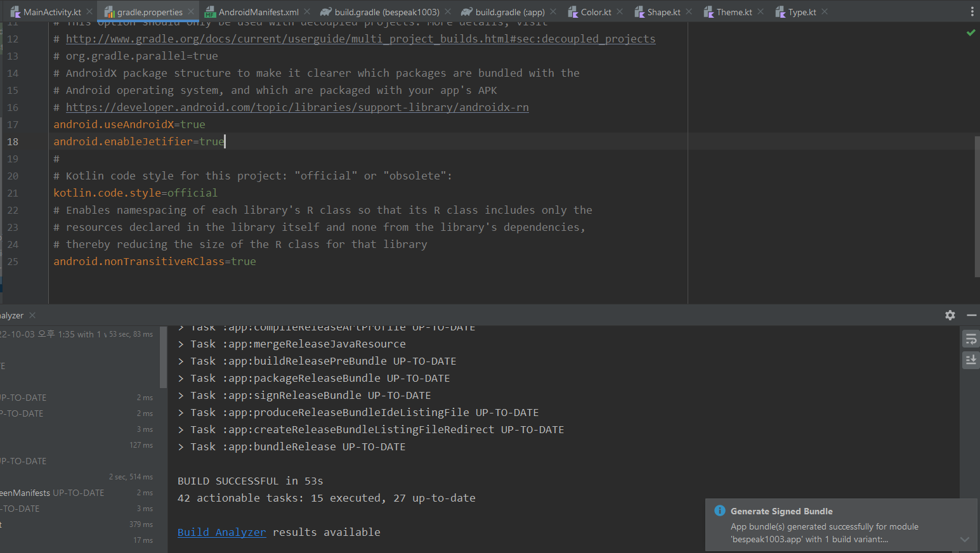Expand the packageReleaseBundle task
The width and height of the screenshot is (980, 553).
(x=181, y=379)
